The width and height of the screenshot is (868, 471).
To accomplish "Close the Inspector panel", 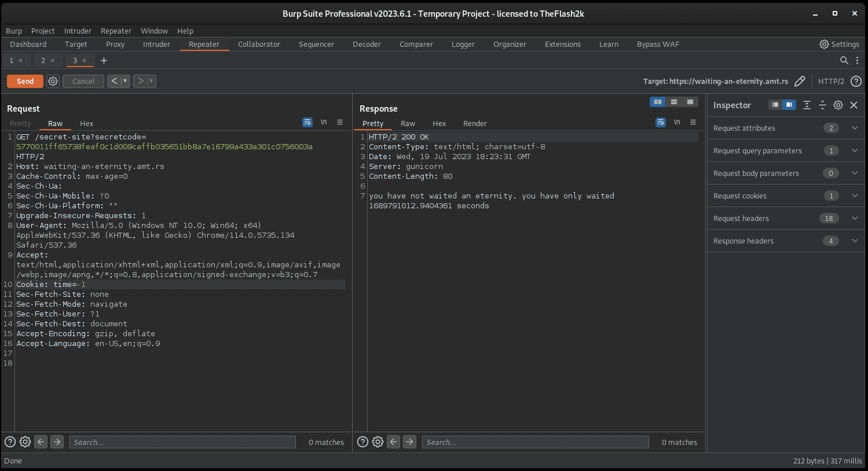I will (x=854, y=105).
